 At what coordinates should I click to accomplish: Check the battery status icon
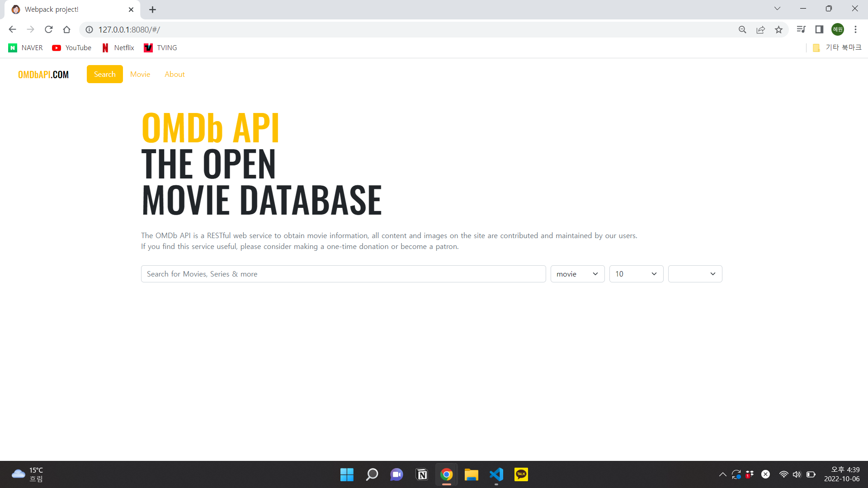point(811,474)
